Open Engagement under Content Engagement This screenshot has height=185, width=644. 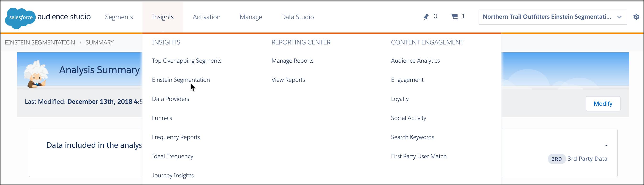407,80
